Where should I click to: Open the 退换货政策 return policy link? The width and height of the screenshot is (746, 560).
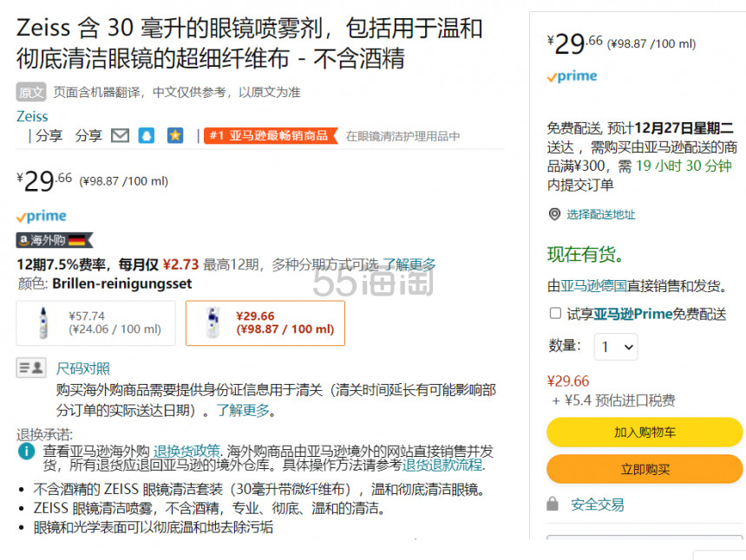[186, 451]
